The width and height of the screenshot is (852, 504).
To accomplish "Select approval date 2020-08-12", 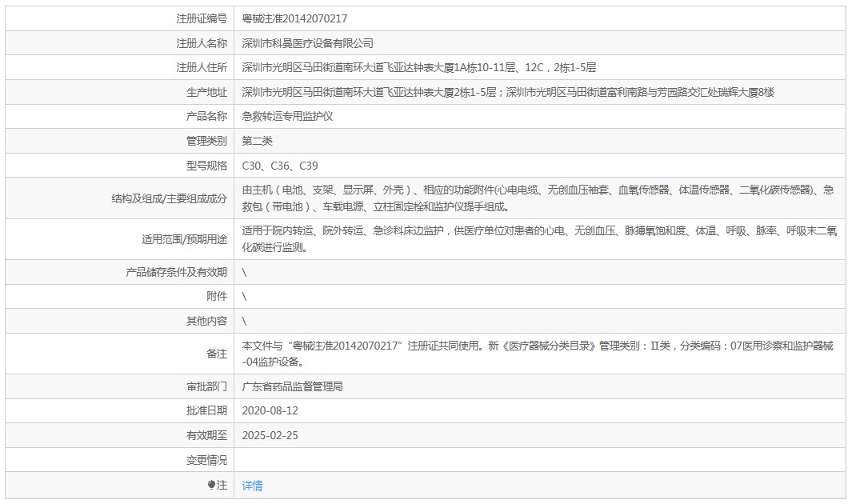I will (x=270, y=410).
